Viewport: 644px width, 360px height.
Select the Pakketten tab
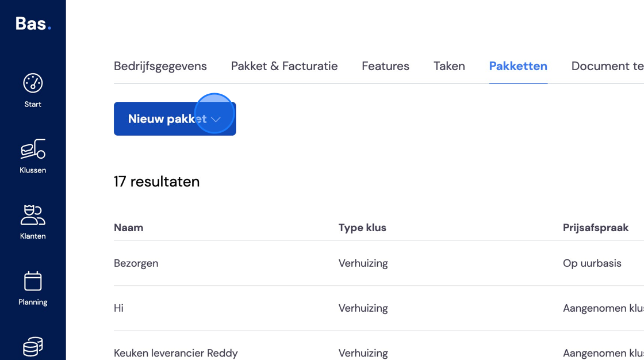click(x=518, y=66)
